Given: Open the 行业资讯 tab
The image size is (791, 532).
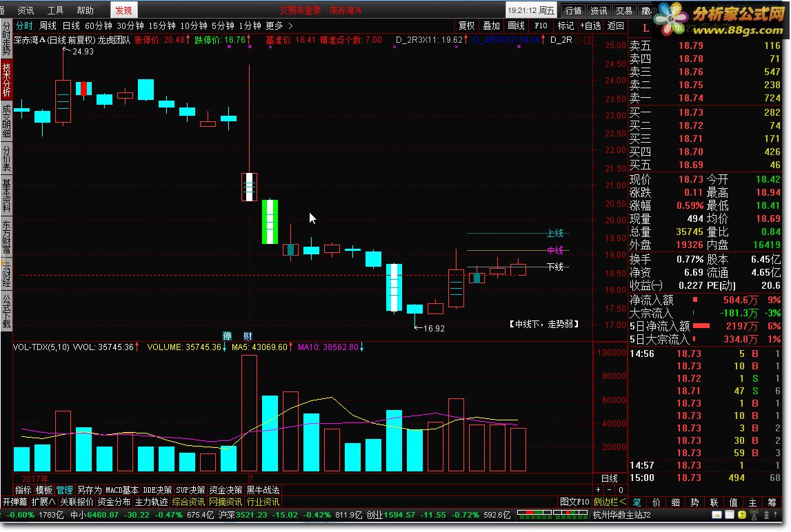Looking at the screenshot, I should tap(263, 502).
